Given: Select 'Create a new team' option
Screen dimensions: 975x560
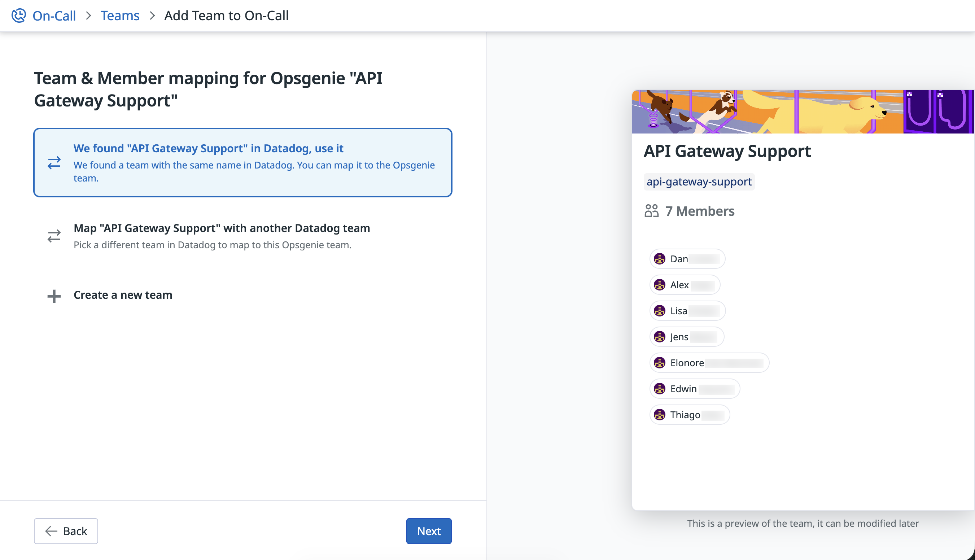Looking at the screenshot, I should (123, 295).
